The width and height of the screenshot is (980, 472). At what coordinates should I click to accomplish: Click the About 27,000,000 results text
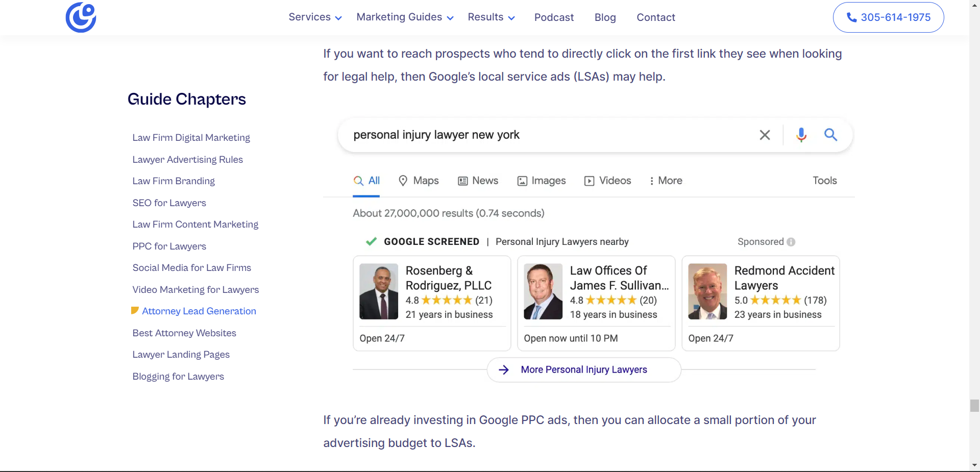(x=449, y=213)
